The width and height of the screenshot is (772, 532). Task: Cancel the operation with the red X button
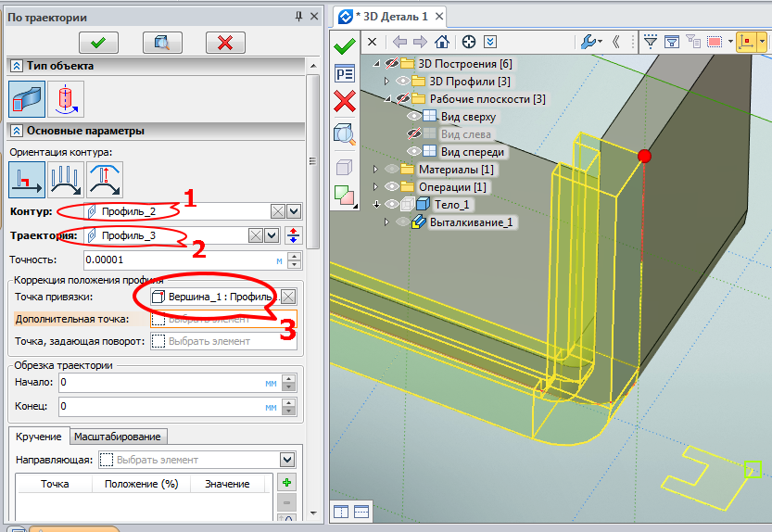(x=224, y=42)
